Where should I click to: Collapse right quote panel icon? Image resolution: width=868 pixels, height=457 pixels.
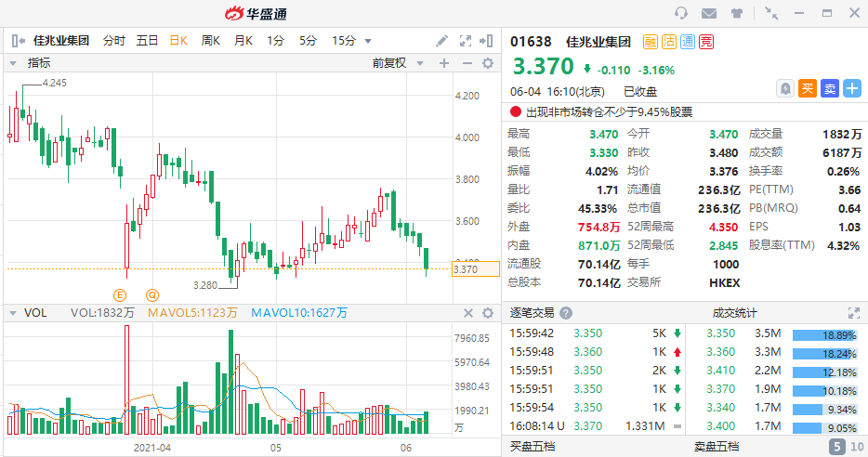coord(486,40)
